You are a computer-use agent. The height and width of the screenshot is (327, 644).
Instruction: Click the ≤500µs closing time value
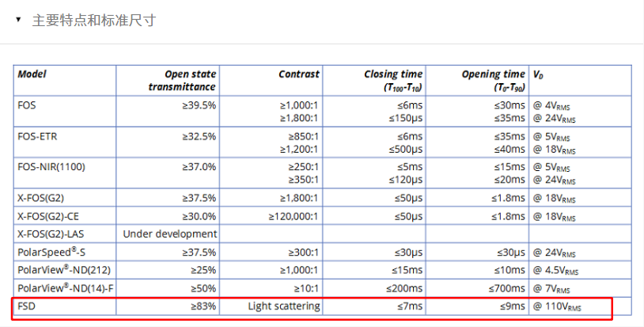[405, 149]
